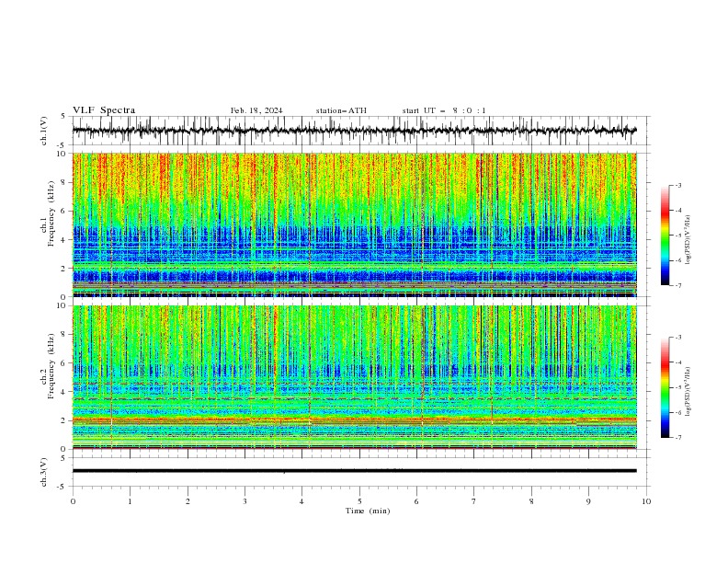728x563 pixels.
Task: Click the upper colorbar 'log(PSD)(V²/Hz)' label
Action: pyautogui.click(x=688, y=240)
